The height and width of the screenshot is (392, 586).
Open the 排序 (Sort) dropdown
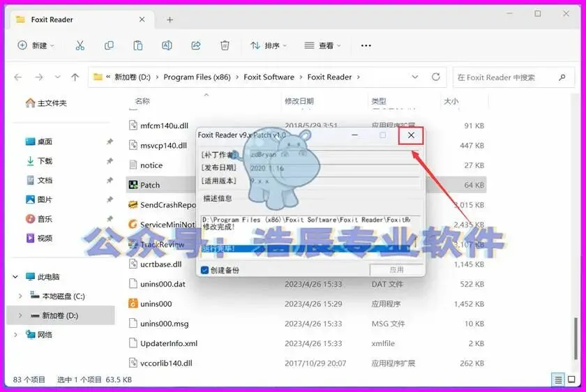(x=269, y=45)
